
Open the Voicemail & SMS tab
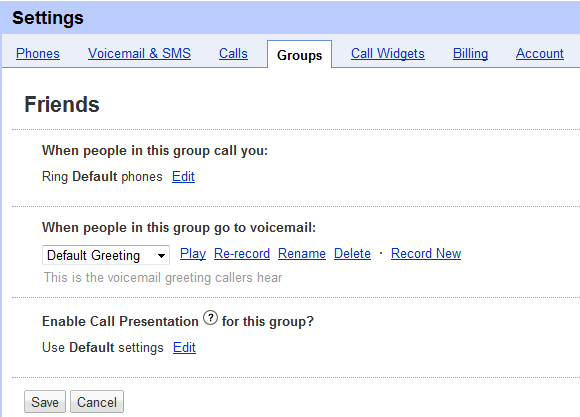(139, 54)
